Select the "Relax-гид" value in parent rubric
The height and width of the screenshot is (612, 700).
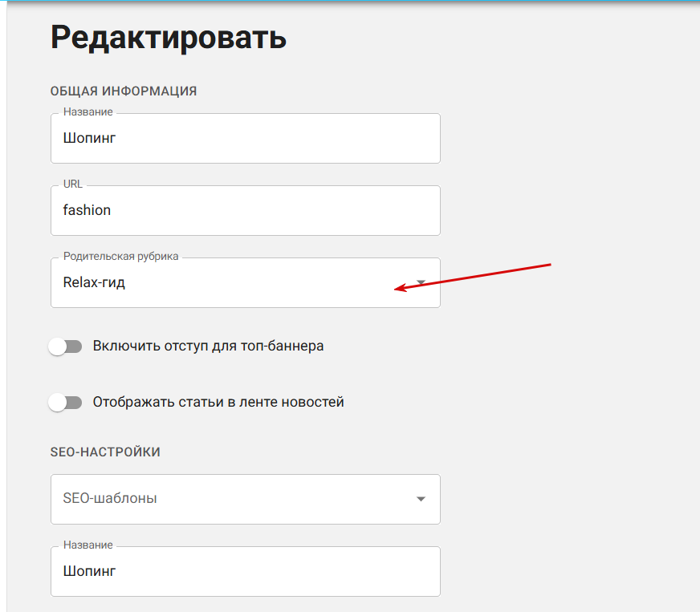coord(94,282)
